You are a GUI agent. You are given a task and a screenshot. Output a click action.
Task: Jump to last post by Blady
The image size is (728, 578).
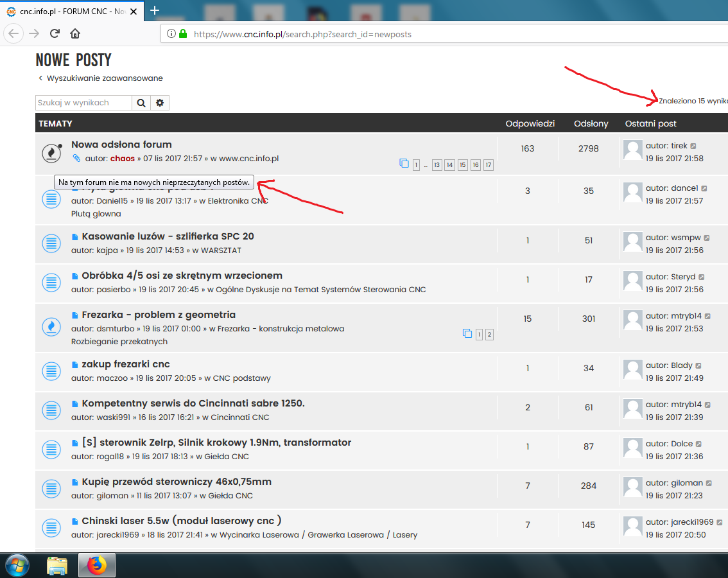pyautogui.click(x=698, y=365)
